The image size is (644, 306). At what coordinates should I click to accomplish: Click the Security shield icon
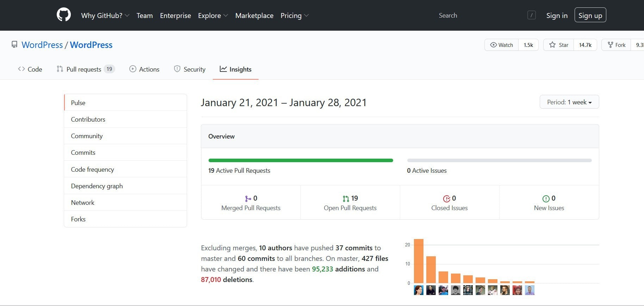[x=177, y=69]
